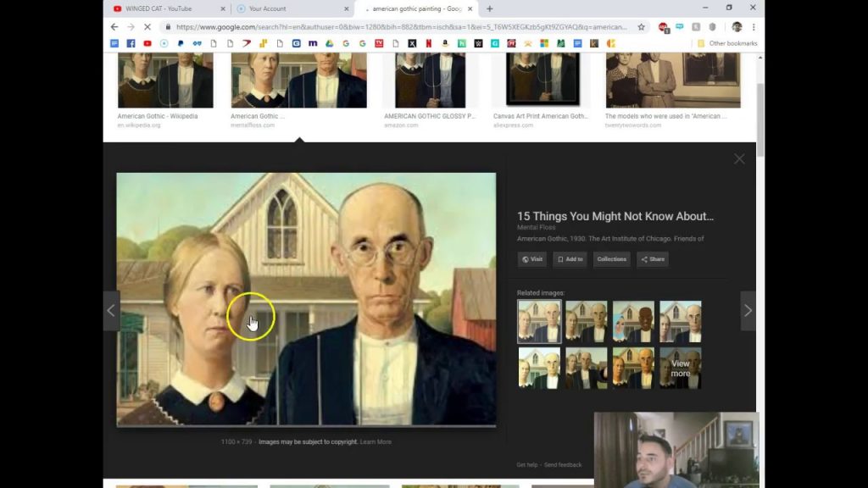
Task: Click View more related images
Action: 681,368
